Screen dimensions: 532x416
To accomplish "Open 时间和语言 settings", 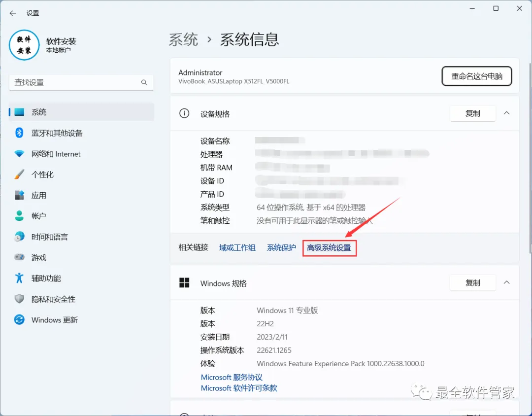I will click(x=81, y=237).
